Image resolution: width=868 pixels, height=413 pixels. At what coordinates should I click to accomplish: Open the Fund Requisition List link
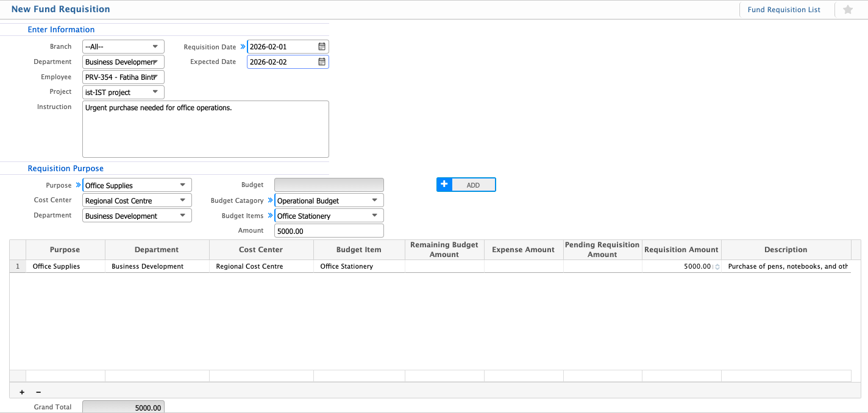coord(783,10)
